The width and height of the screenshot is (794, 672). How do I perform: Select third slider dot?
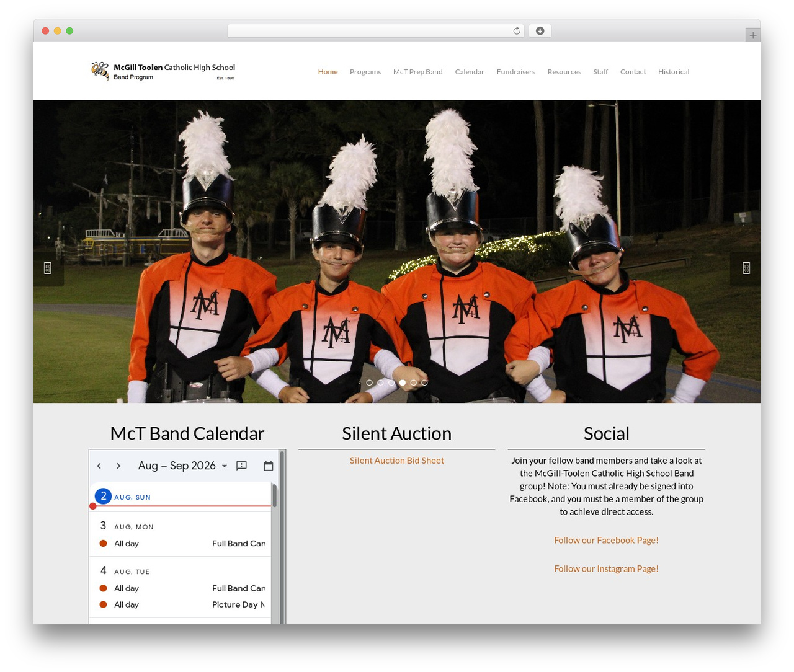(x=391, y=382)
